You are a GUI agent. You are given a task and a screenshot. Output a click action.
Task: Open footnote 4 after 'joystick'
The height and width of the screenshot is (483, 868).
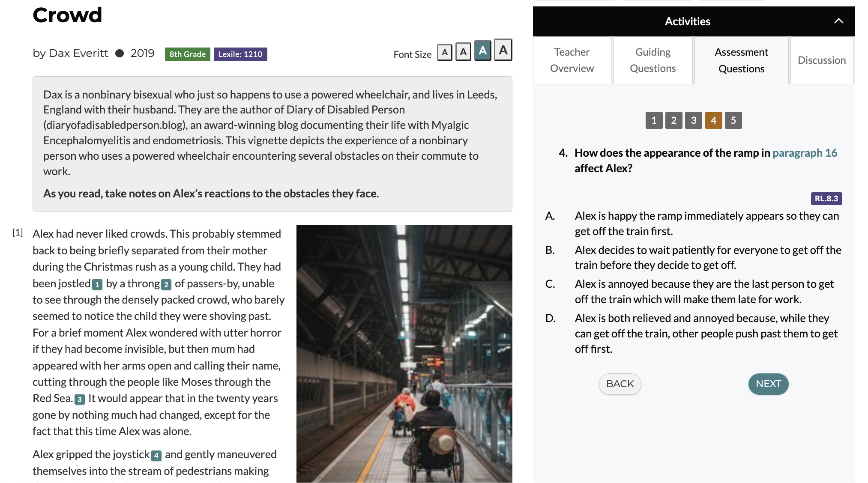tap(156, 456)
